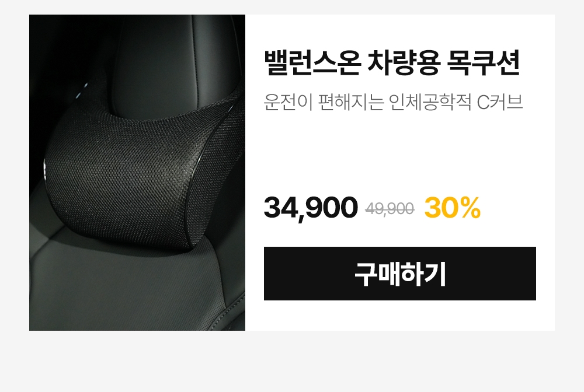The width and height of the screenshot is (584, 392).
Task: Click blank white area above the price
Action: [x=398, y=152]
